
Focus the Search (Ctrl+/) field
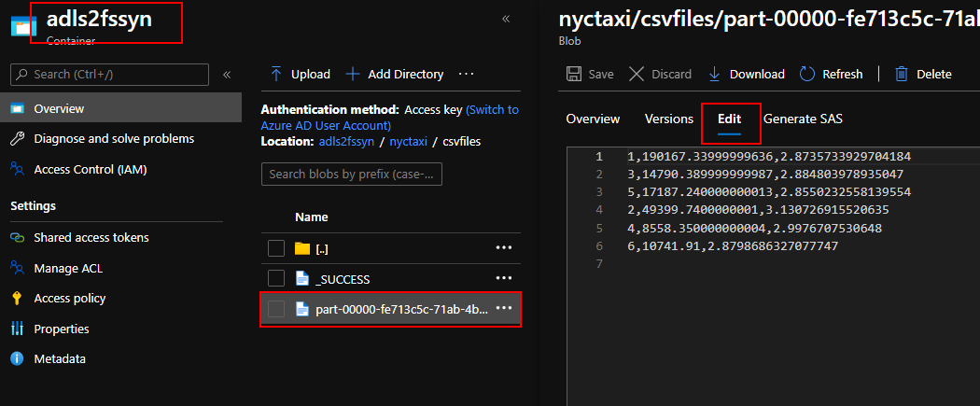coord(109,75)
